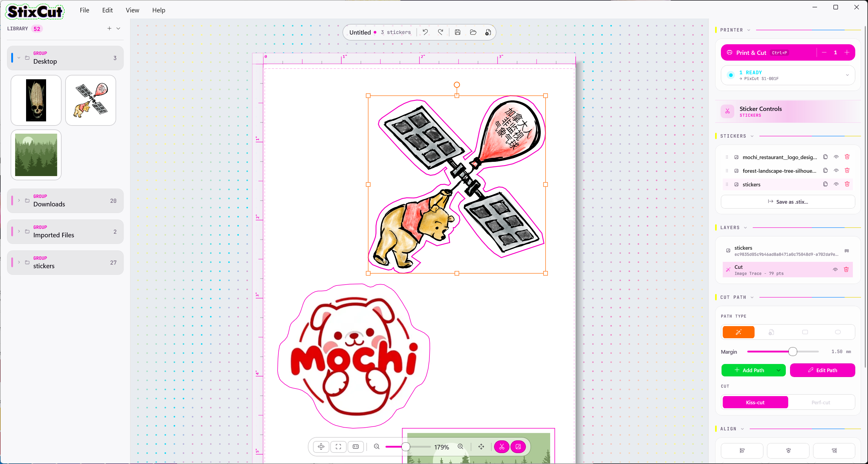Open the Edit menu
Screen dimensions: 868x464
(107, 10)
